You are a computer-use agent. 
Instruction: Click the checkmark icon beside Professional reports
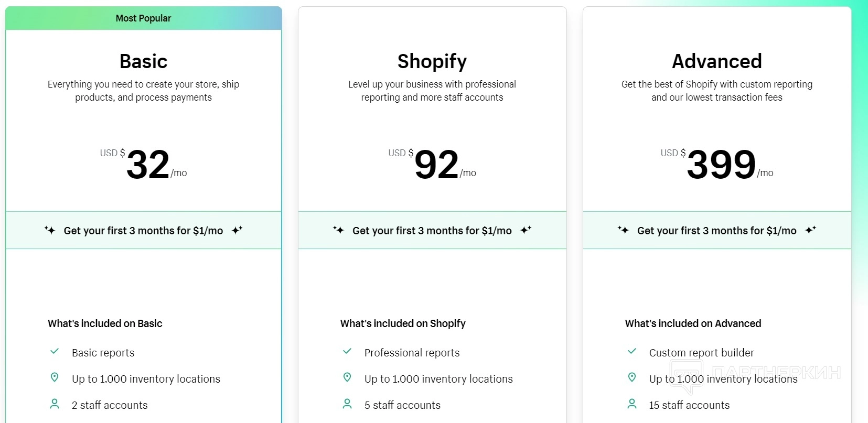(347, 352)
